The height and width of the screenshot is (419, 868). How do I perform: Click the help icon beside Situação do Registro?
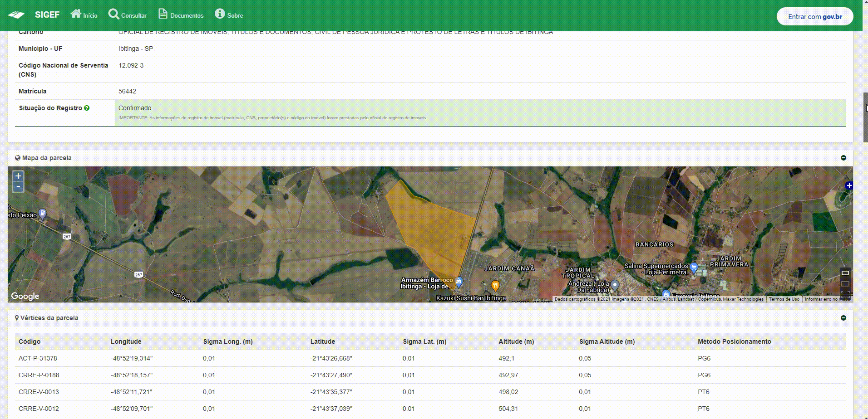(87, 108)
